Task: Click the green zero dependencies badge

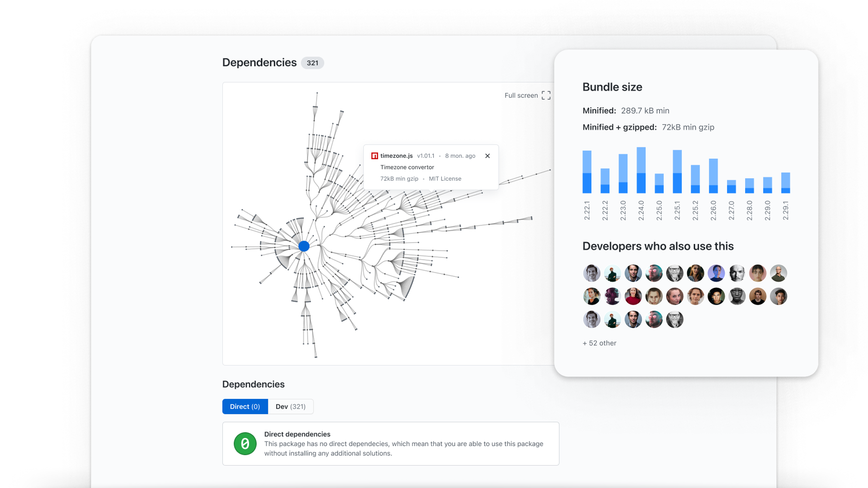Action: 245,444
